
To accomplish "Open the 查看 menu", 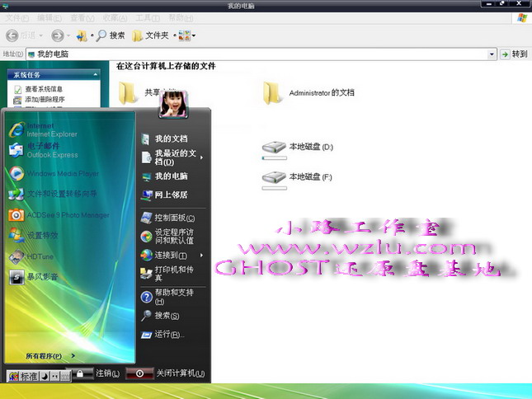I will tap(81, 17).
